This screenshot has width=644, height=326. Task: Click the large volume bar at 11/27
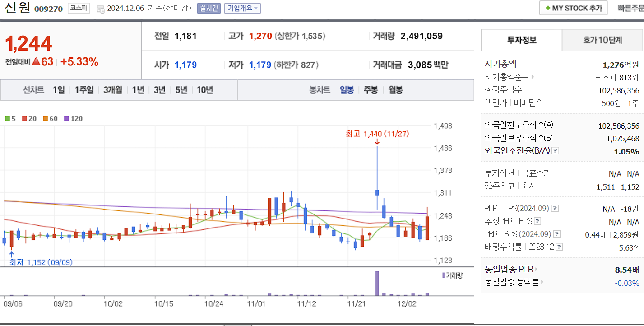click(377, 283)
